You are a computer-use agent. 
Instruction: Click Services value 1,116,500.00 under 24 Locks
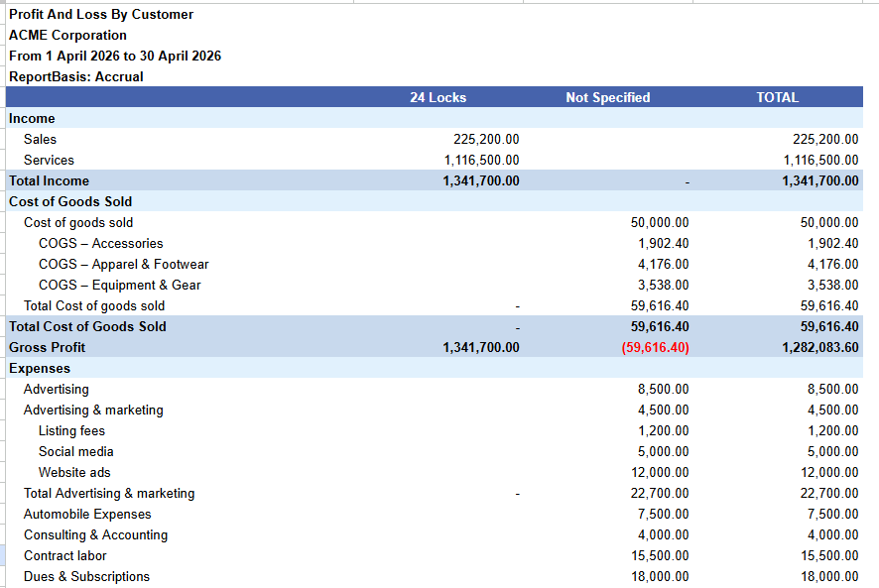[481, 160]
